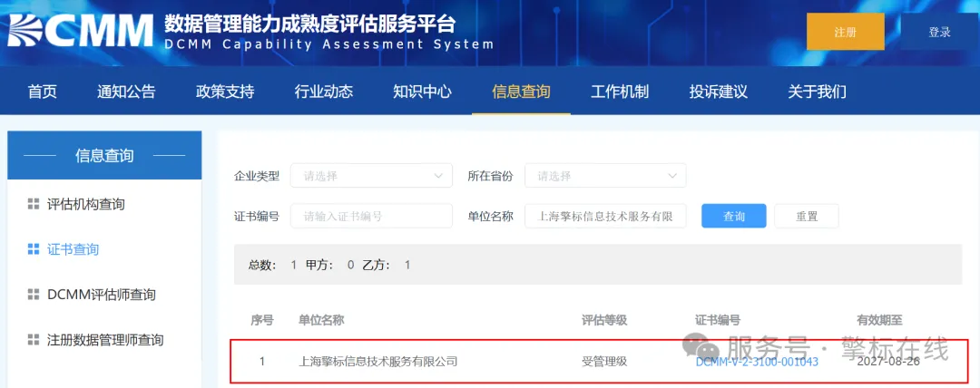Screen dimensions: 980x388
Task: Click the grid icon beside DCMM评估师查询
Action: coord(34,295)
